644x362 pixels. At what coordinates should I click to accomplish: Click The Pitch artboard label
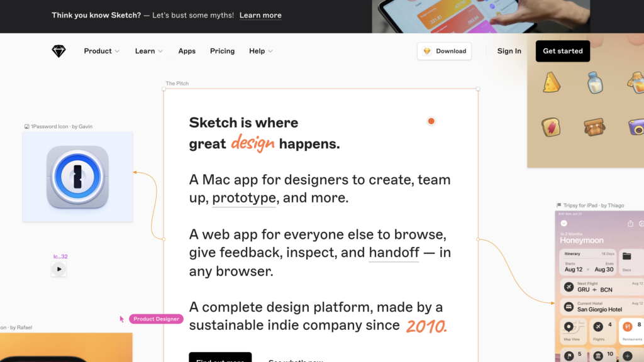pos(177,84)
